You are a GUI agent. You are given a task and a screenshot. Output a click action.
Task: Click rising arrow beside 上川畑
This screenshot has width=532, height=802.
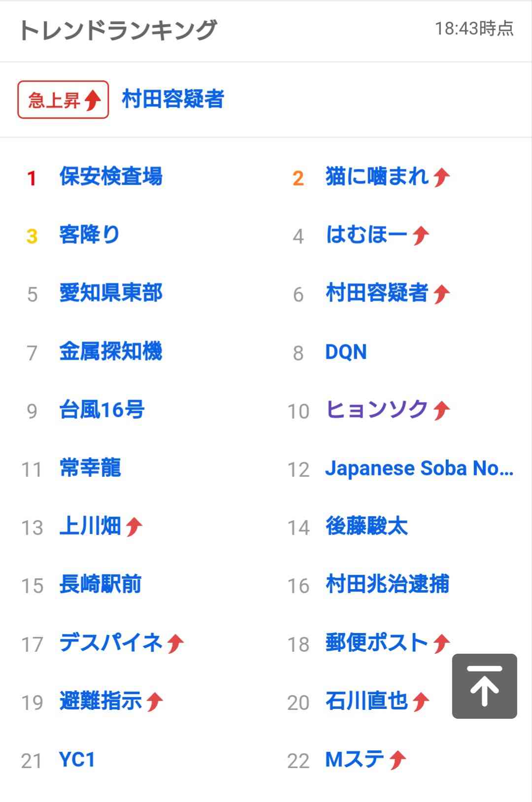(134, 527)
